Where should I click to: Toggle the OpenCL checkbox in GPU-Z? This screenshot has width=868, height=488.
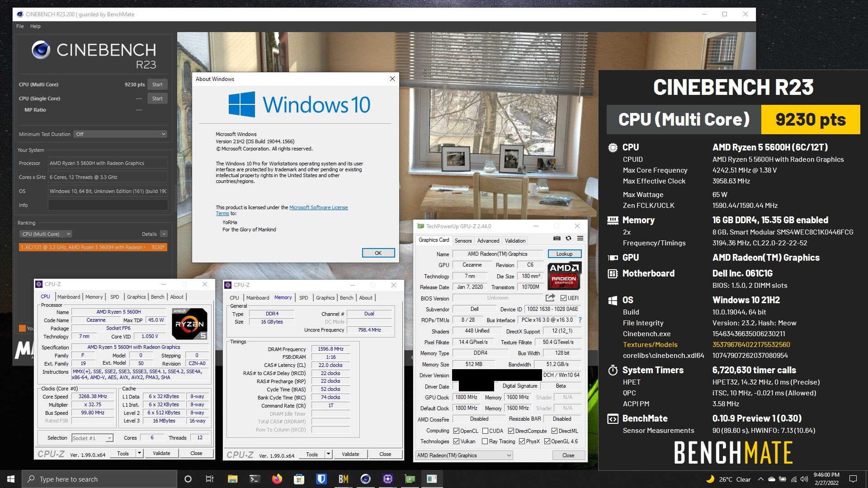pyautogui.click(x=456, y=431)
